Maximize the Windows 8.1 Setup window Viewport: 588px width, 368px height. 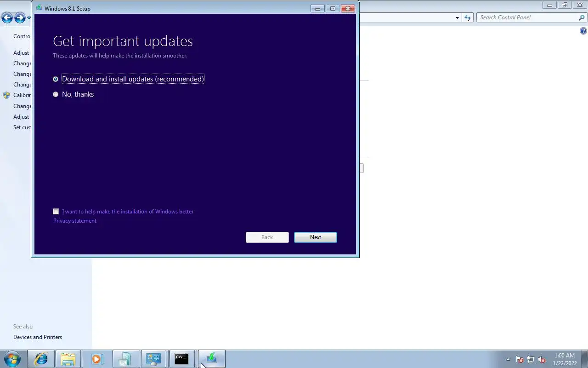tap(333, 8)
